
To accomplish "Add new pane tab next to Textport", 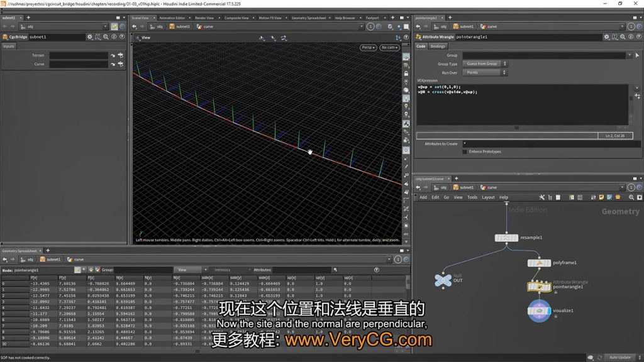I will pos(392,18).
